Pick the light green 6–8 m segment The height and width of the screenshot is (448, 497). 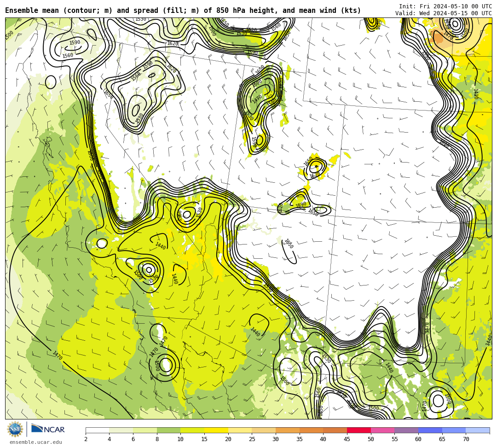tap(145, 430)
